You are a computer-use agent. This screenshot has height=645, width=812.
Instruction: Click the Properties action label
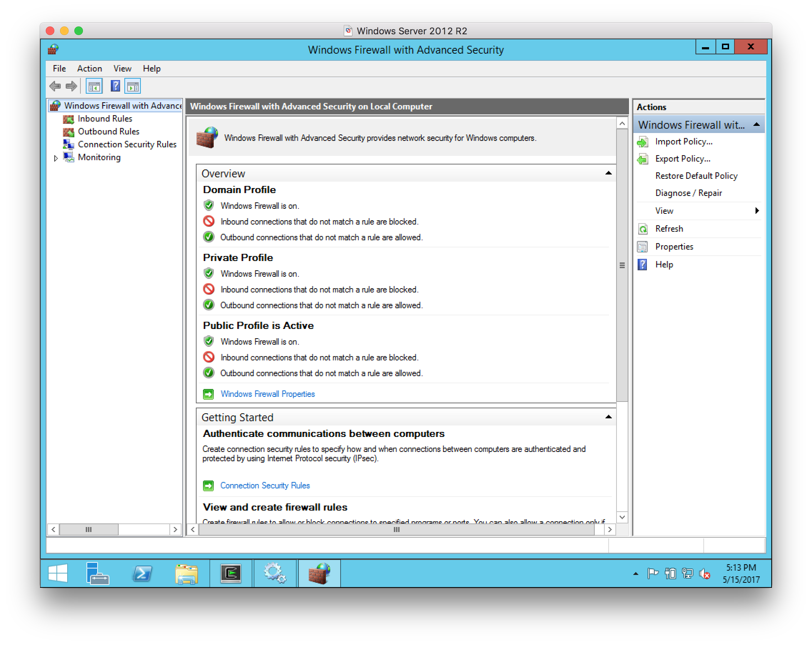point(674,247)
